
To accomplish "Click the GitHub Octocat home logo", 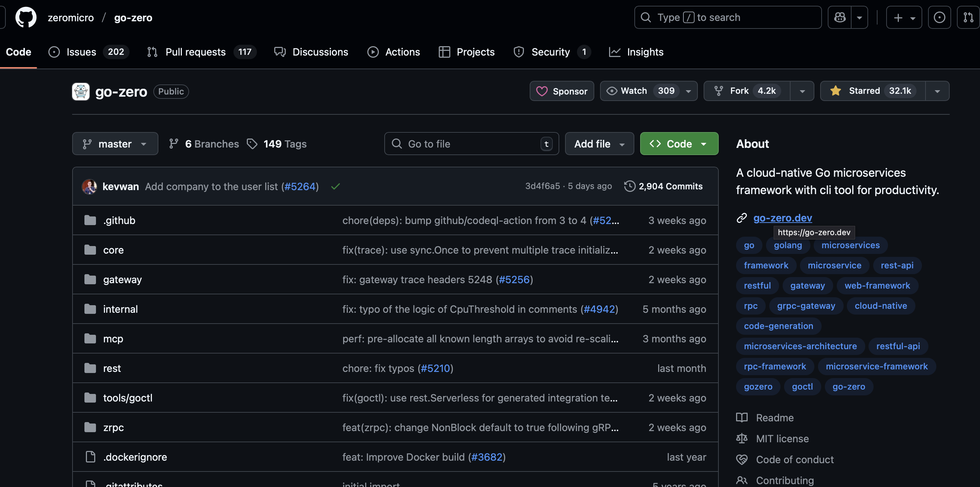I will (x=26, y=18).
